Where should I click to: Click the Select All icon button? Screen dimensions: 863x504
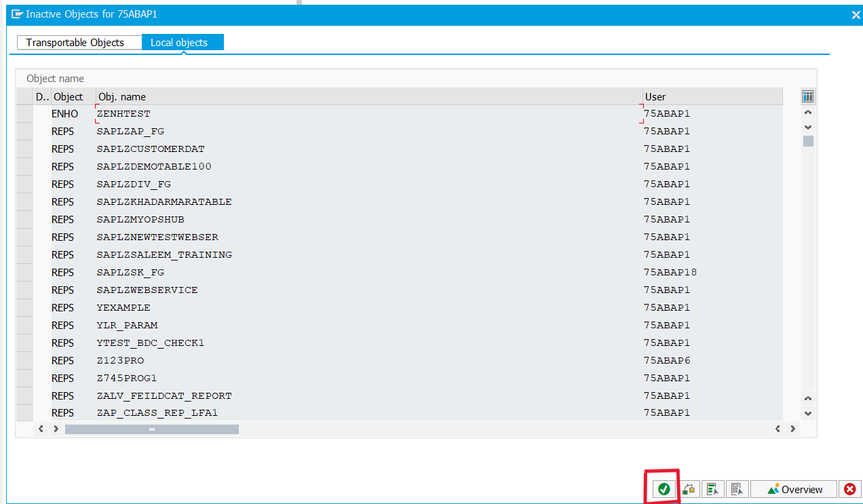click(x=712, y=489)
